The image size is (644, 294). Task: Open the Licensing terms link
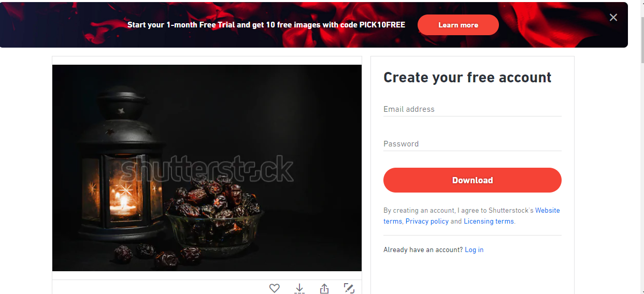(489, 221)
